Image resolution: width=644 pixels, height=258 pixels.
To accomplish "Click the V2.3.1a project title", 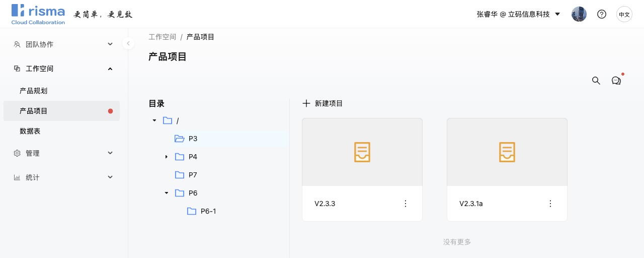I will (471, 204).
